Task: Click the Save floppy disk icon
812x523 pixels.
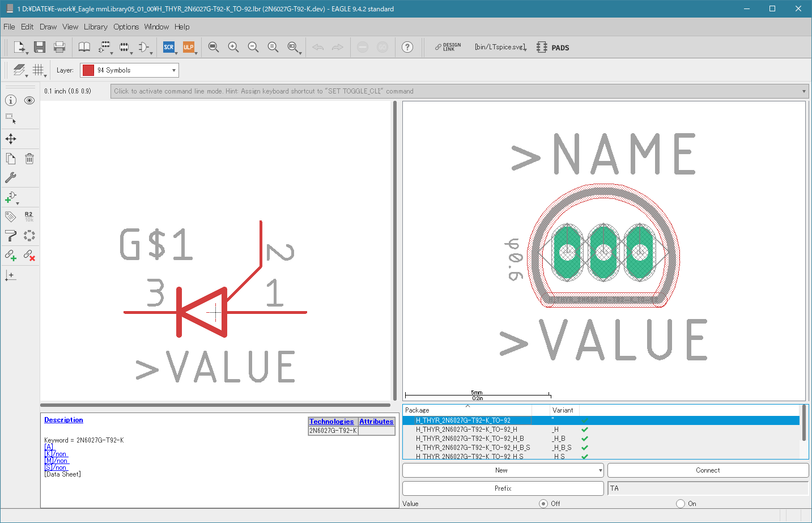Action: coord(39,47)
